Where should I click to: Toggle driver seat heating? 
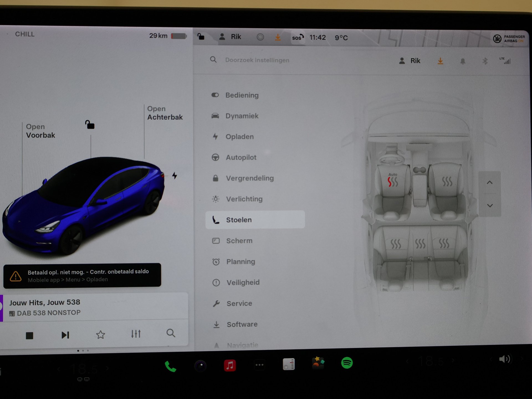pyautogui.click(x=392, y=182)
